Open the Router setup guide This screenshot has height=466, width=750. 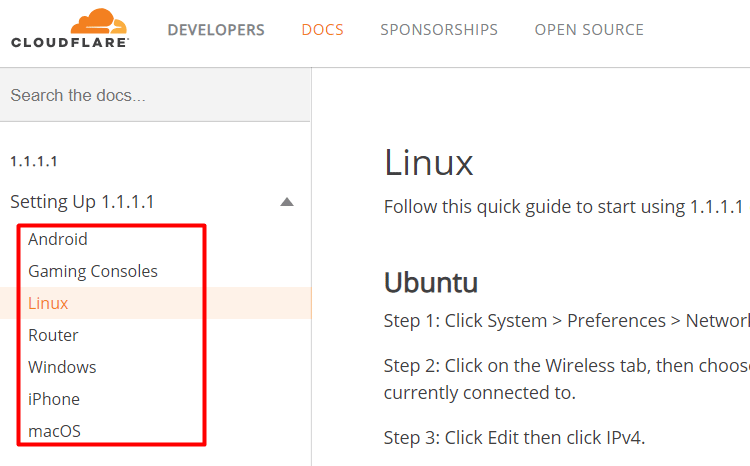(x=53, y=335)
